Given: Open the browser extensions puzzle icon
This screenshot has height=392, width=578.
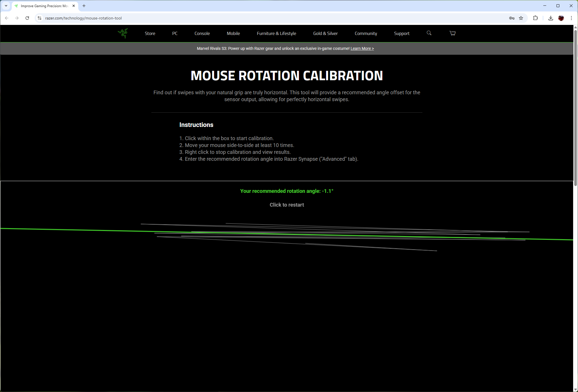Looking at the screenshot, I should pyautogui.click(x=535, y=18).
